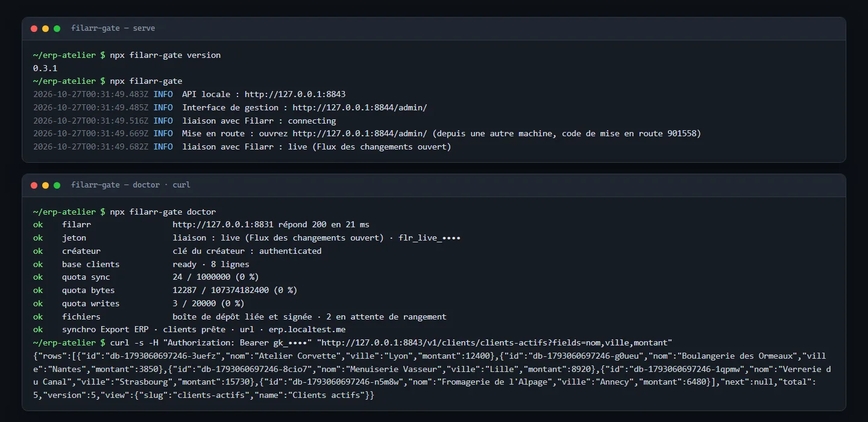Click the "filarr-gate — doctor · curl" window title
868x422 pixels.
pyautogui.click(x=131, y=185)
